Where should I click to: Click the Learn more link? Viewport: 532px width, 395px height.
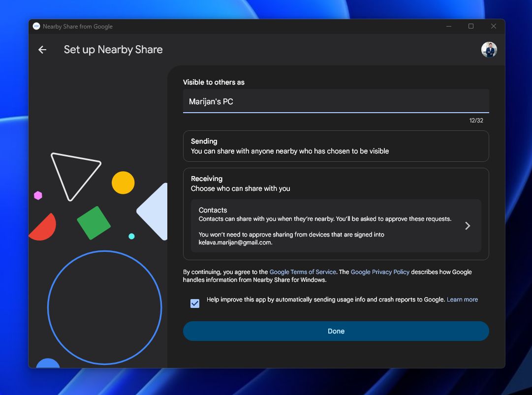point(462,300)
